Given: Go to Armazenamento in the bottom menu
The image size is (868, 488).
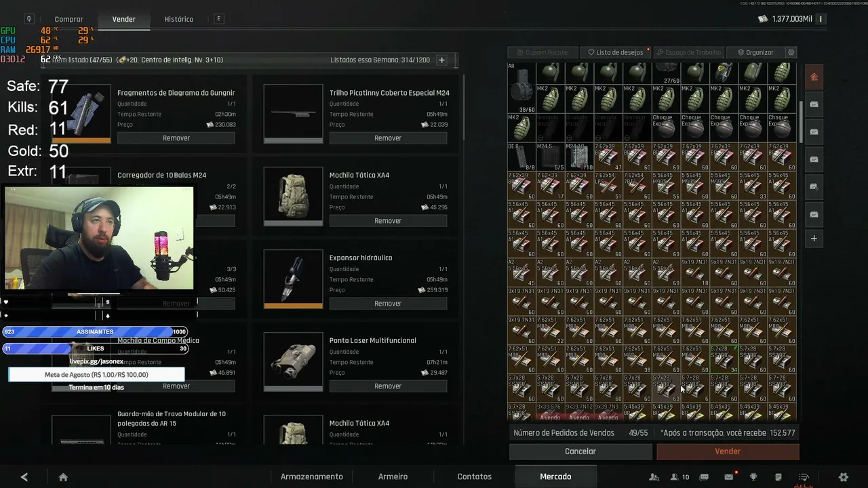Looking at the screenshot, I should click(312, 476).
